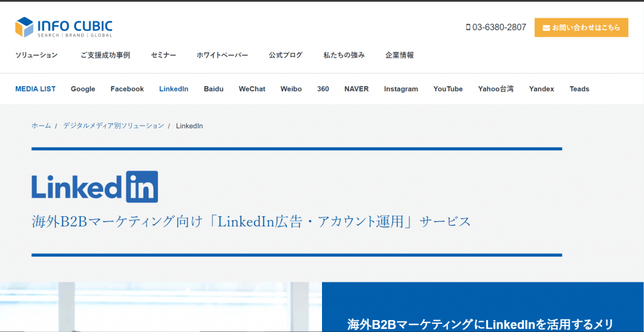Open the ホワイトペーパー menu item

pos(222,55)
